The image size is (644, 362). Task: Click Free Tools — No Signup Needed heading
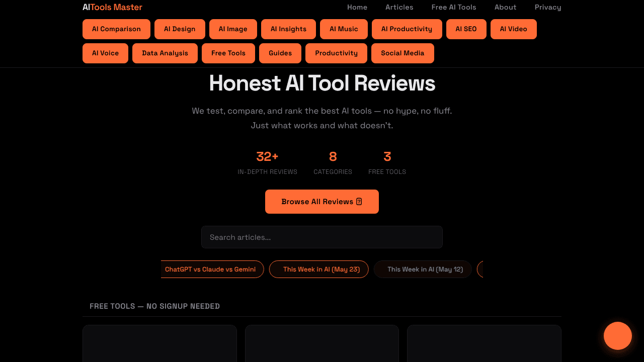(154, 306)
